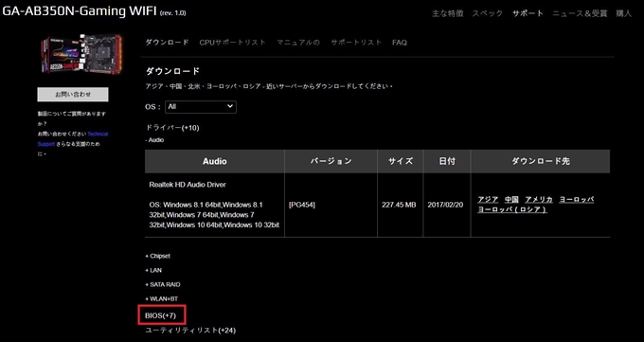The image size is (644, 342).
Task: Download from the ヨーロッパ(ロシア) server
Action: coord(512,209)
